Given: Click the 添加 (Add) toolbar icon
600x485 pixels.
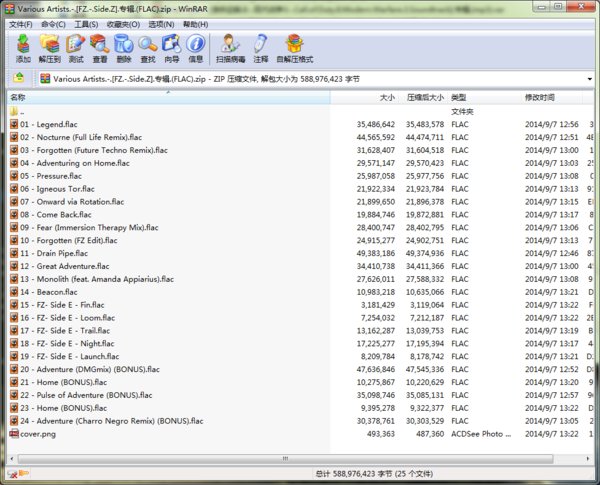Looking at the screenshot, I should 23,47.
